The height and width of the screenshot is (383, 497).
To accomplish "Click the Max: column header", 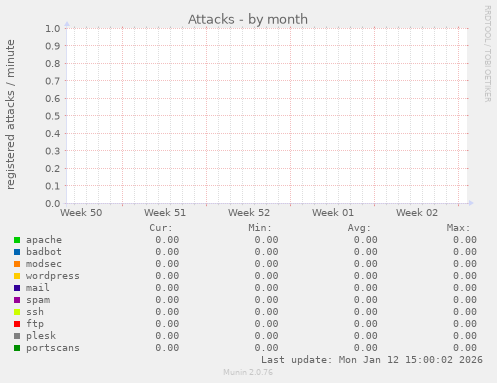I will tap(458, 228).
